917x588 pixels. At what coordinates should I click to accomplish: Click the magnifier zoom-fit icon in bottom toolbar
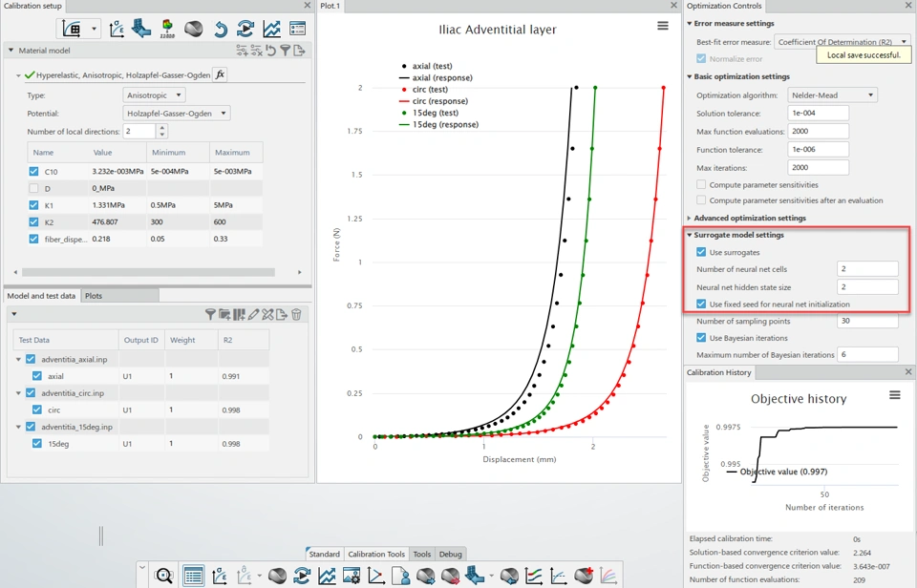pyautogui.click(x=163, y=576)
